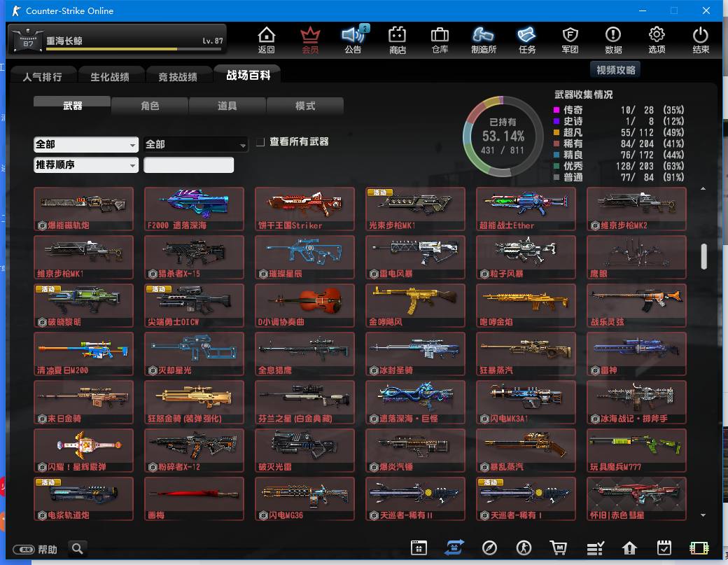Open the first 全部 category dropdown
Image resolution: width=728 pixels, height=565 pixels.
(86, 144)
